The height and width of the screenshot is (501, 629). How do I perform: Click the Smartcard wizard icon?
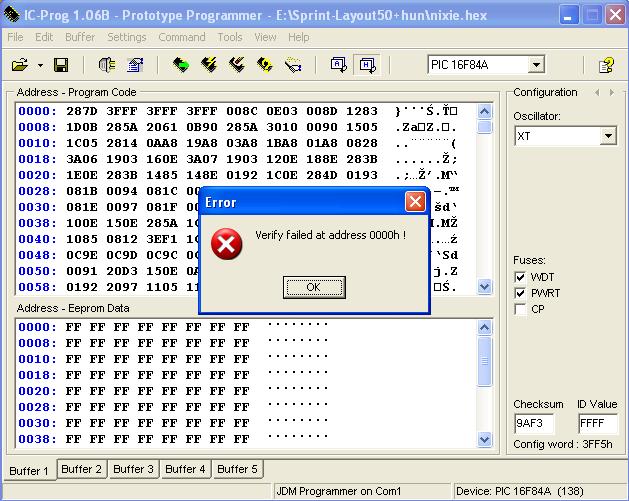pyautogui.click(x=293, y=65)
